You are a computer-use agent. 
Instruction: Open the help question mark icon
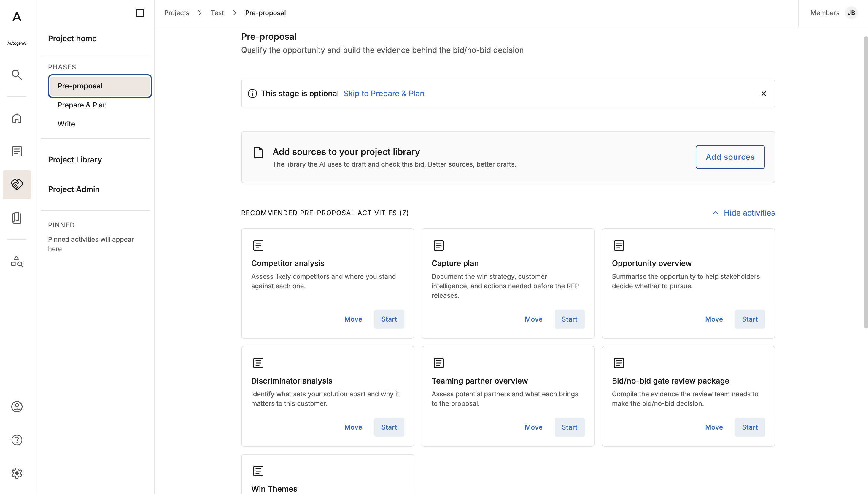click(17, 440)
